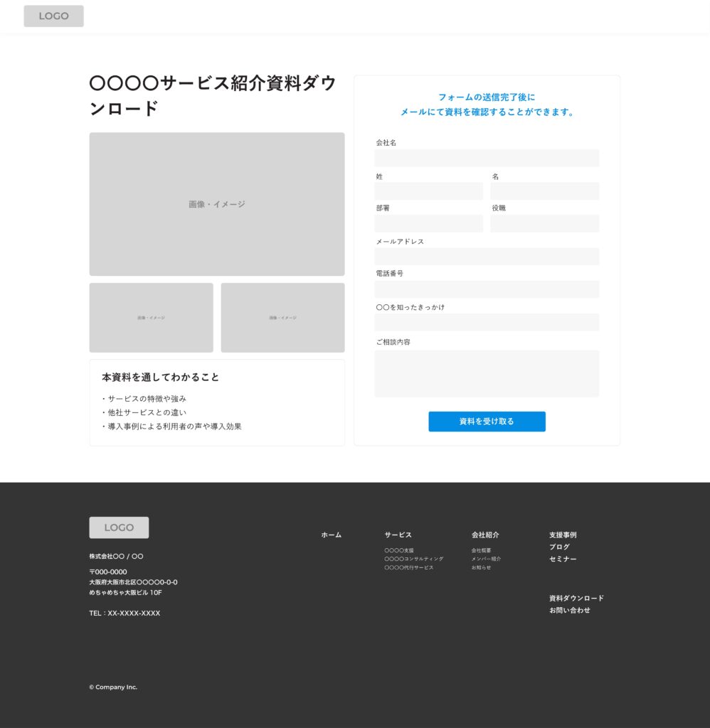Open the ブログ footer link
The image size is (710, 728).
pyautogui.click(x=559, y=547)
